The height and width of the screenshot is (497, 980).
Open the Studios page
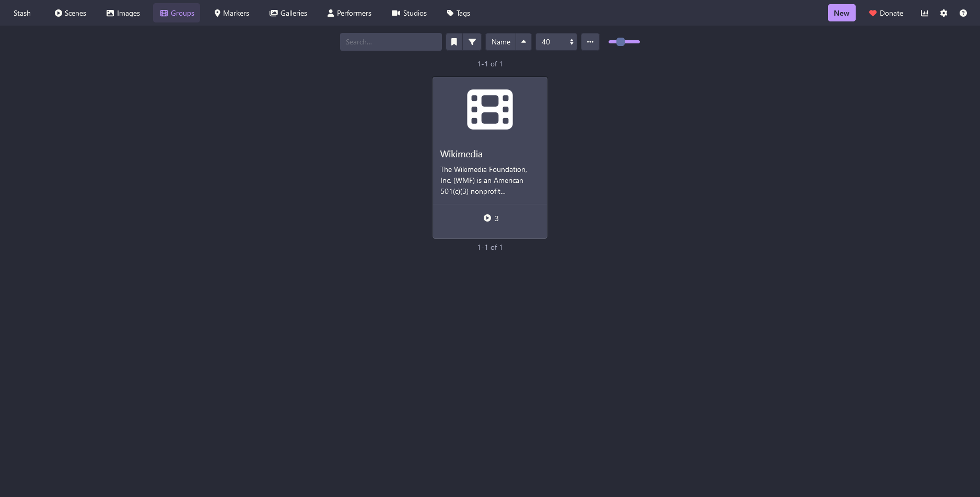(x=409, y=13)
